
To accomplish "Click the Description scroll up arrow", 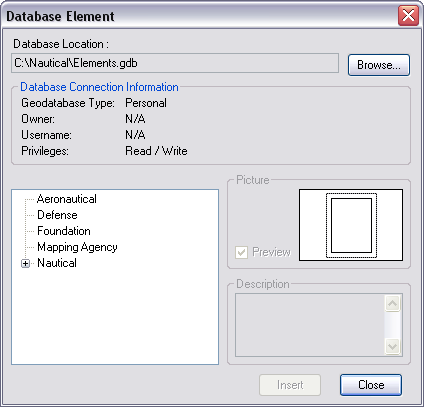I will click(393, 303).
